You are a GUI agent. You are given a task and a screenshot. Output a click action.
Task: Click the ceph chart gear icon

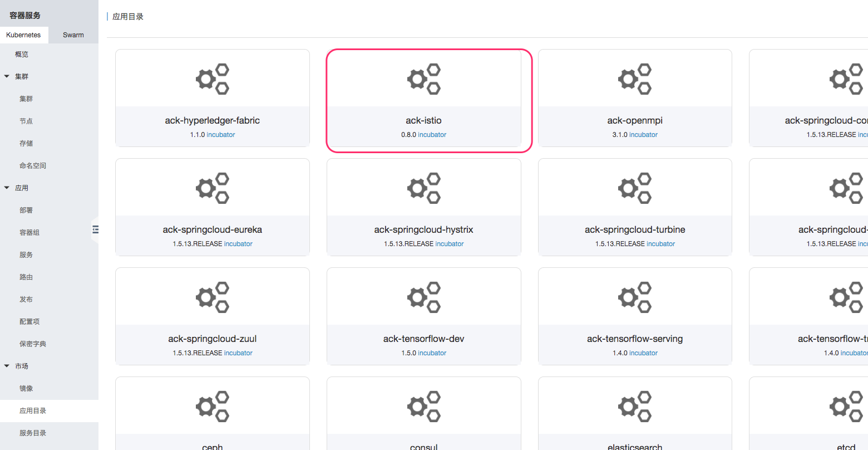[x=213, y=407]
